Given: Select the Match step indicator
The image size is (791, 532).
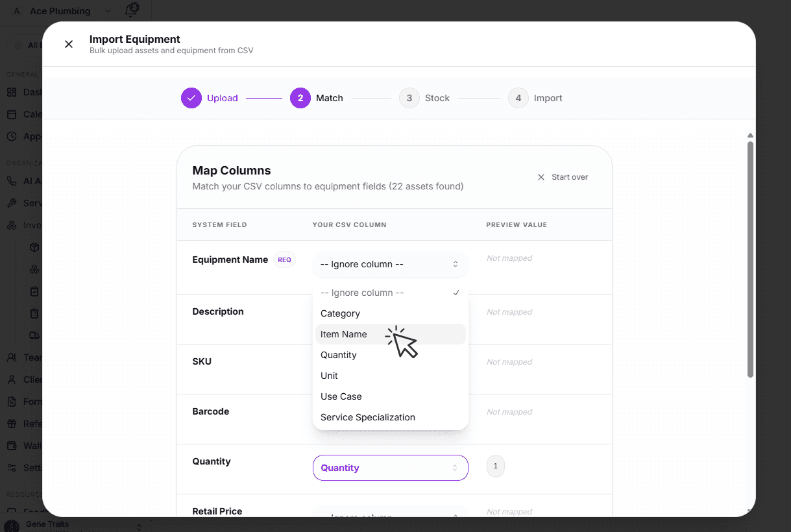Looking at the screenshot, I should click(317, 98).
